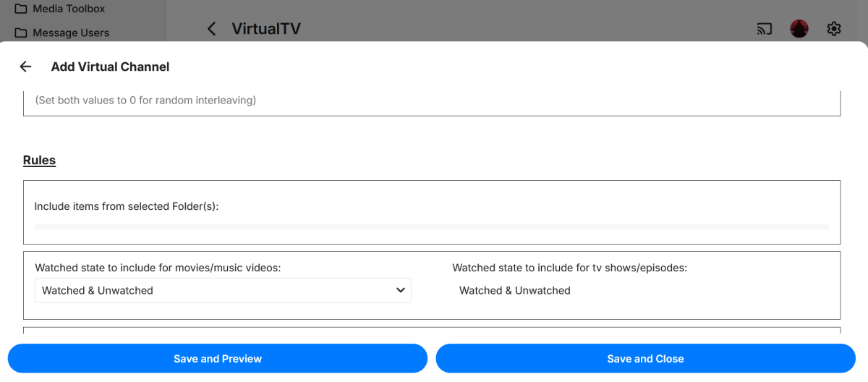Click the 'Include items from selected Folder(s)' label
The image size is (868, 382).
click(127, 206)
